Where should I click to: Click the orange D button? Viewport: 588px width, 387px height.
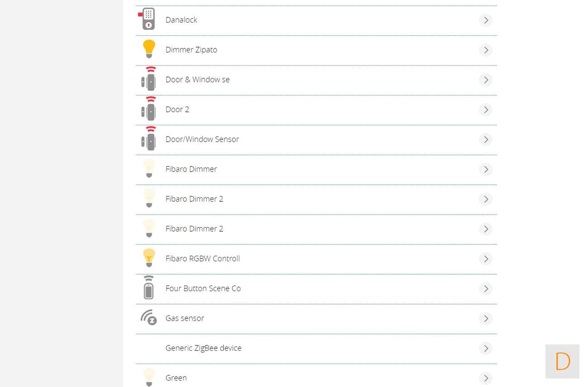point(562,361)
